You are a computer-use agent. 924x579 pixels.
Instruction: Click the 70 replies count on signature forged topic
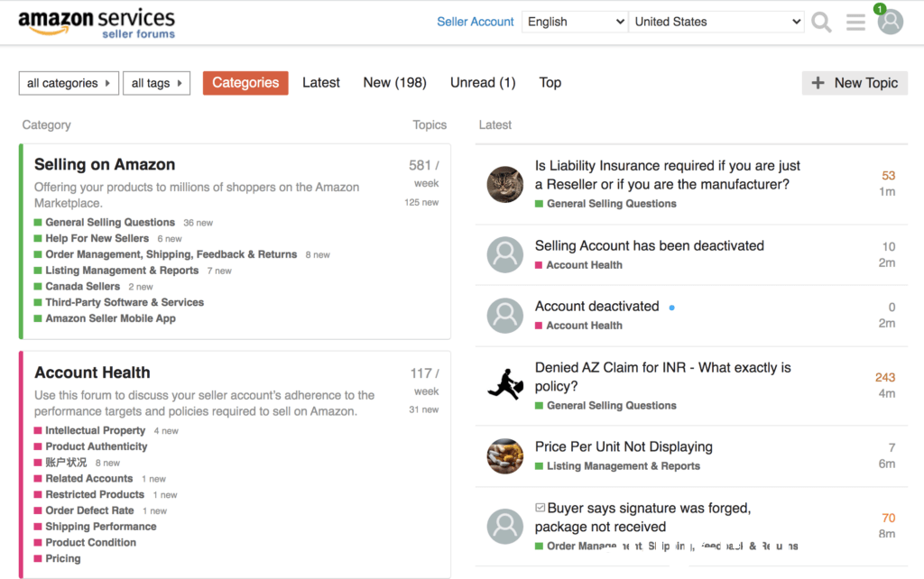888,518
